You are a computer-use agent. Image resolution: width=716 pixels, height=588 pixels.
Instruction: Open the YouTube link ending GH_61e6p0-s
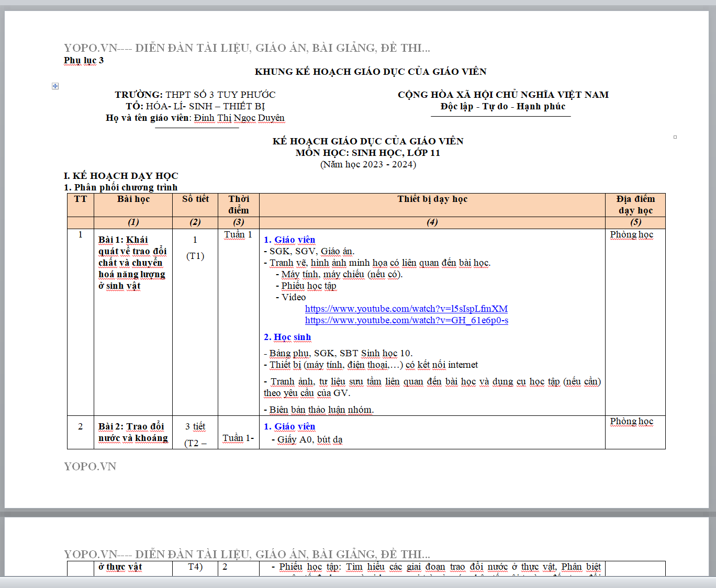pyautogui.click(x=406, y=320)
